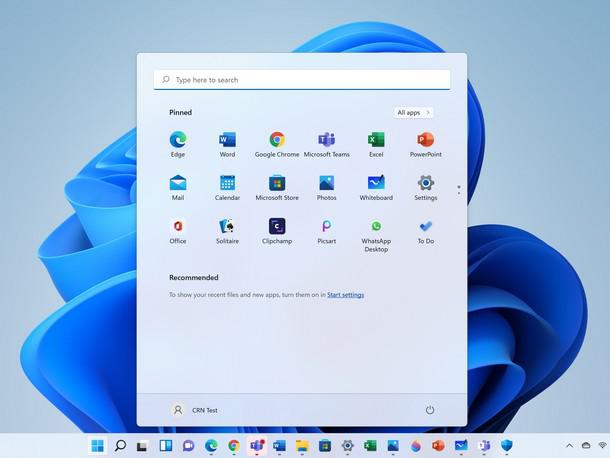
Task: Open Microsoft Store pinned app
Action: point(277,183)
